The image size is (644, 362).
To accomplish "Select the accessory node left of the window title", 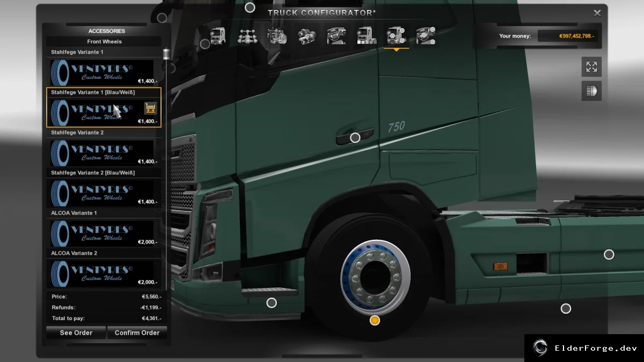I will (250, 8).
